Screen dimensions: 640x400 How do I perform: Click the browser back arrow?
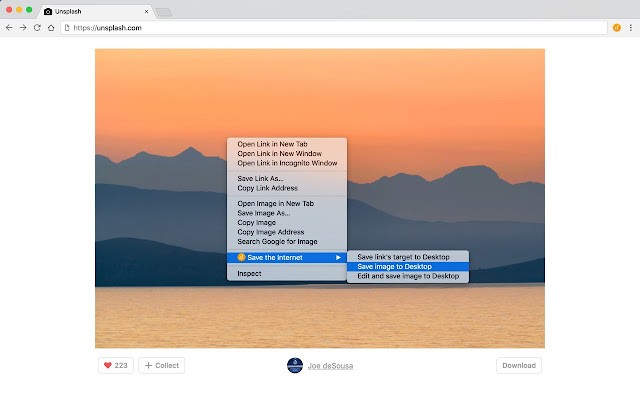tap(9, 28)
